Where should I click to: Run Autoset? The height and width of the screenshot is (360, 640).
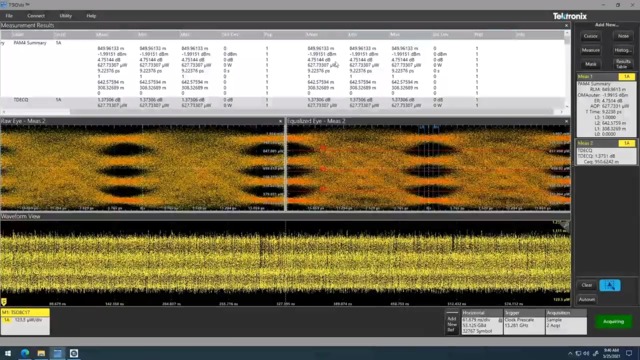[587, 300]
